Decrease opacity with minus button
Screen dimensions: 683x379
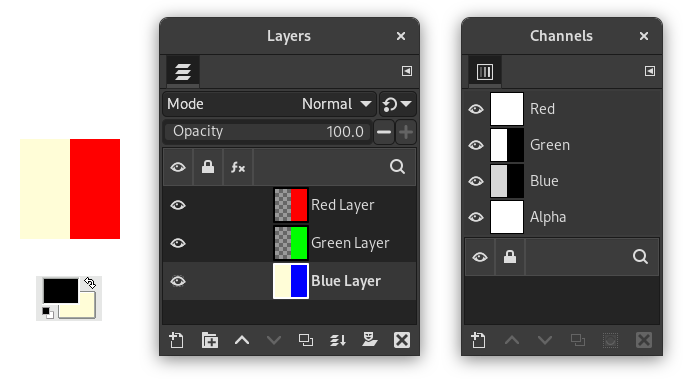point(384,132)
